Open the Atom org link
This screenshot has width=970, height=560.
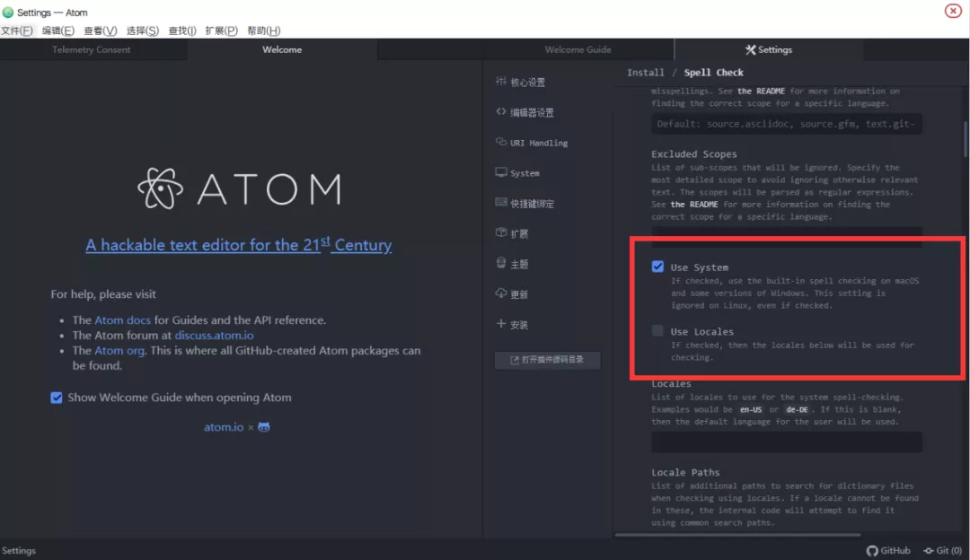119,351
